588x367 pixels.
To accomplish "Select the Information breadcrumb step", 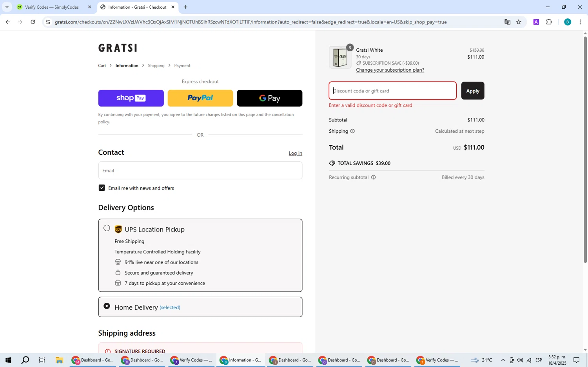I will (x=127, y=65).
